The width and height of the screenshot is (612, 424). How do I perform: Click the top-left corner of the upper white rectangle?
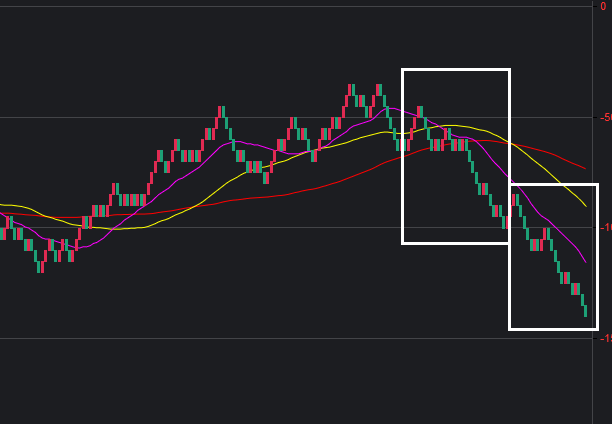[x=403, y=70]
